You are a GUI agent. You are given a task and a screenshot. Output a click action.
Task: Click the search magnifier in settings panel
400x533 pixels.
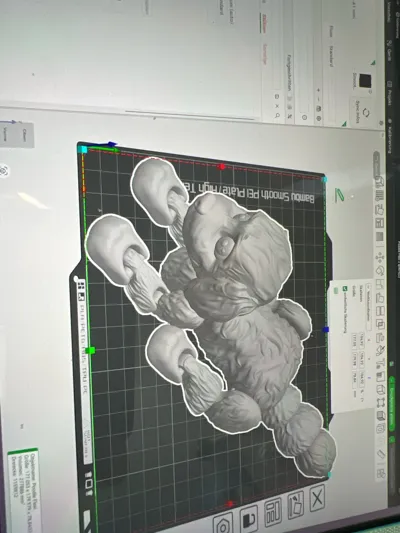[277, 115]
